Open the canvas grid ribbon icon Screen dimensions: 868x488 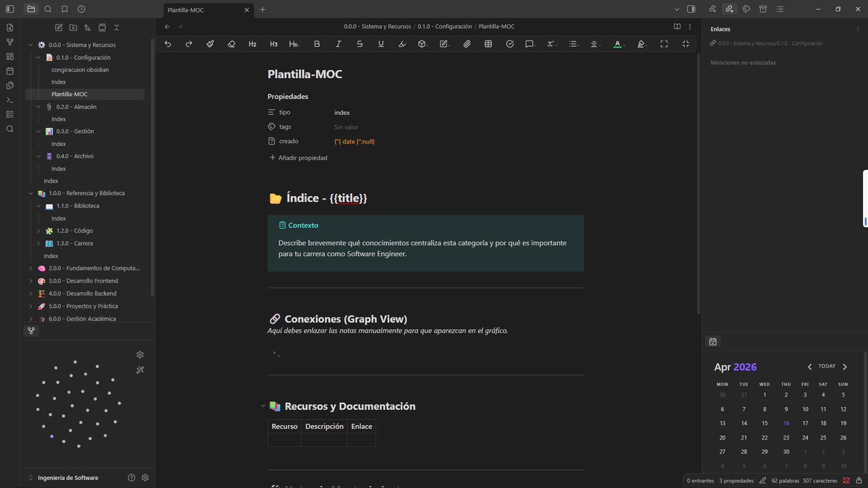coord(9,56)
